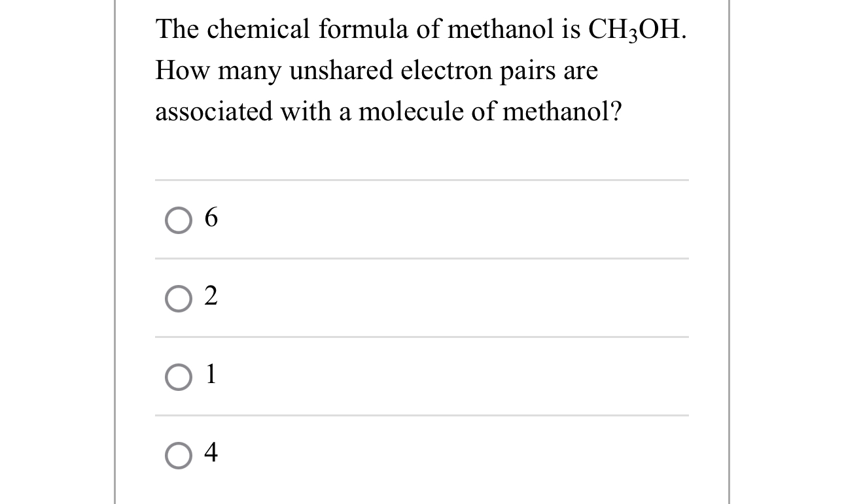Click the row containing answer 1
The width and height of the screenshot is (844, 504).
tap(422, 375)
